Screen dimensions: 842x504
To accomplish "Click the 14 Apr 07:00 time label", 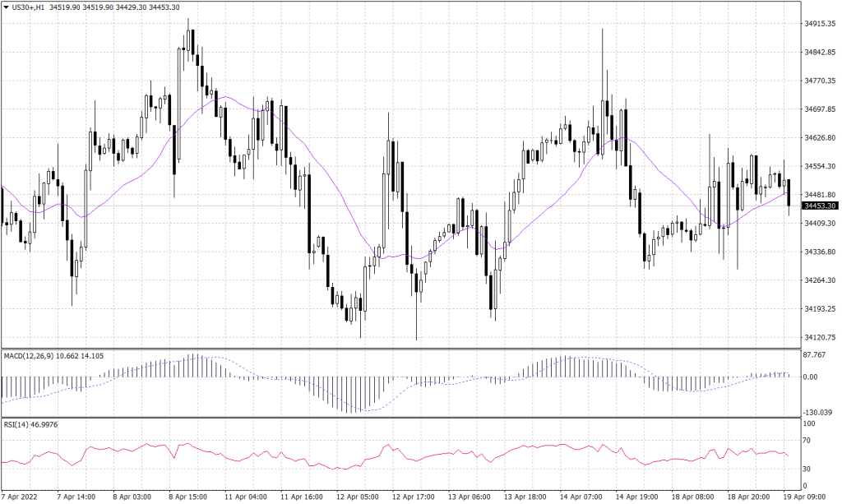I will (581, 497).
